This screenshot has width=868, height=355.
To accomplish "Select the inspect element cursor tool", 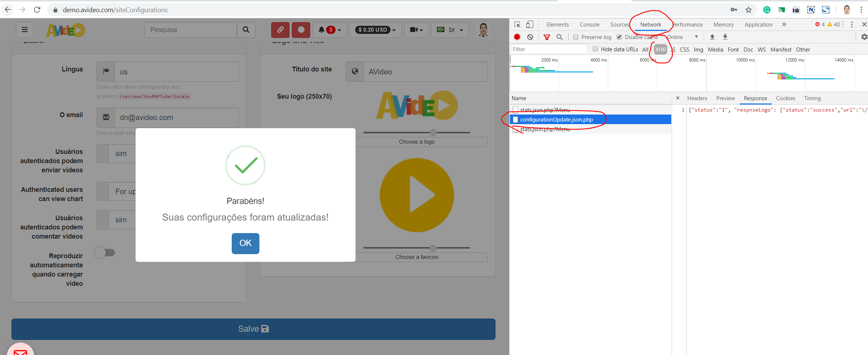I will (x=517, y=24).
